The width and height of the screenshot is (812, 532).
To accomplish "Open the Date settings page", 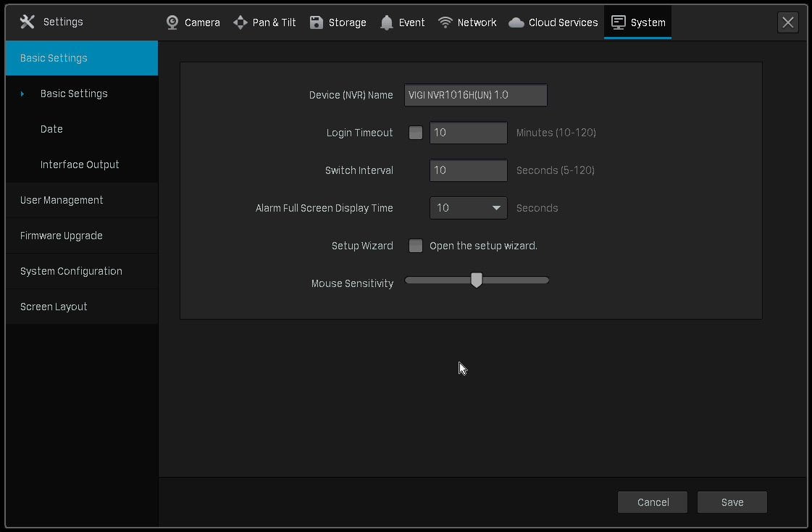I will 82,129.
